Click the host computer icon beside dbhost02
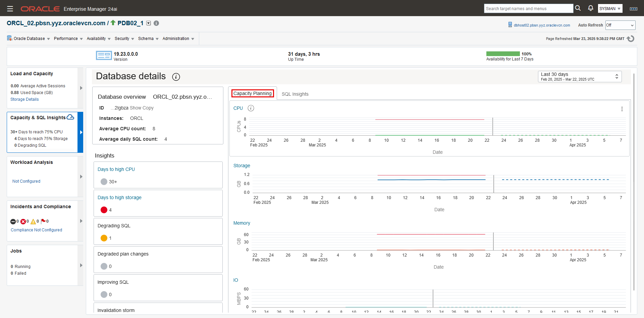This screenshot has height=318, width=644. click(510, 25)
